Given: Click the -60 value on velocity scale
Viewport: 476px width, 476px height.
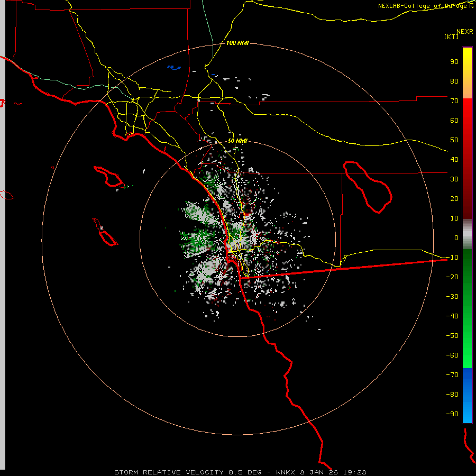Looking at the screenshot, I should 452,355.
